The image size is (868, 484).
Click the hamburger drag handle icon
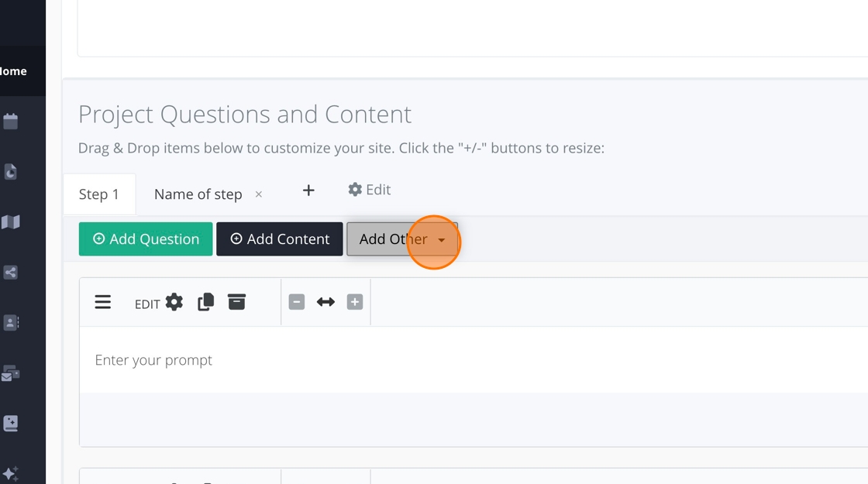[103, 302]
